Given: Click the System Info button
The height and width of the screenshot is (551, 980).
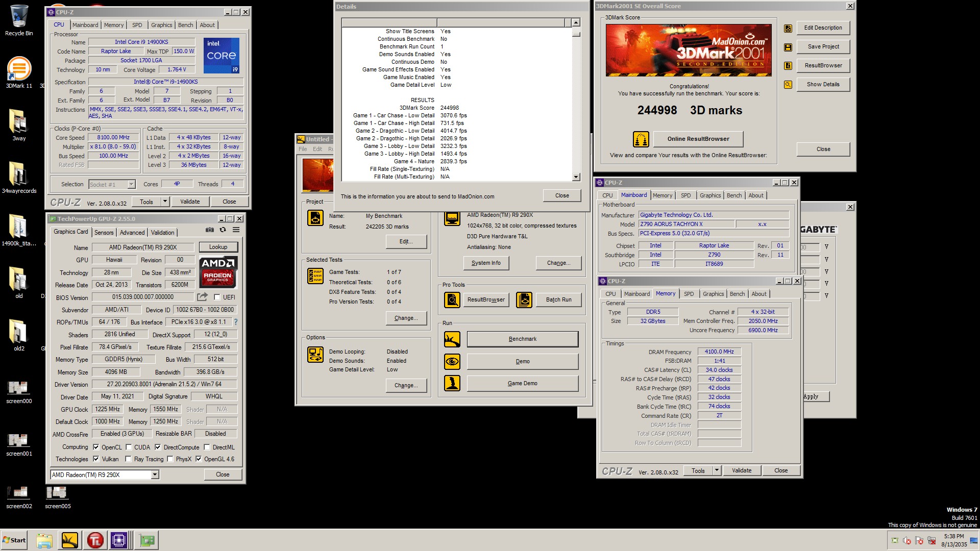Looking at the screenshot, I should point(486,263).
